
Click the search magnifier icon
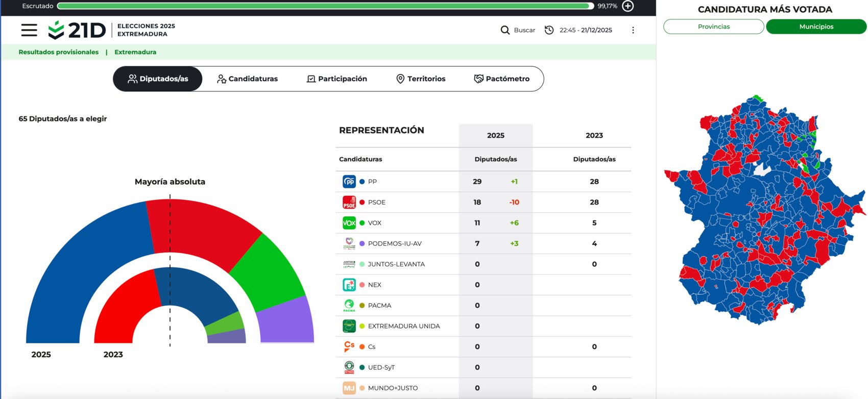pos(505,30)
